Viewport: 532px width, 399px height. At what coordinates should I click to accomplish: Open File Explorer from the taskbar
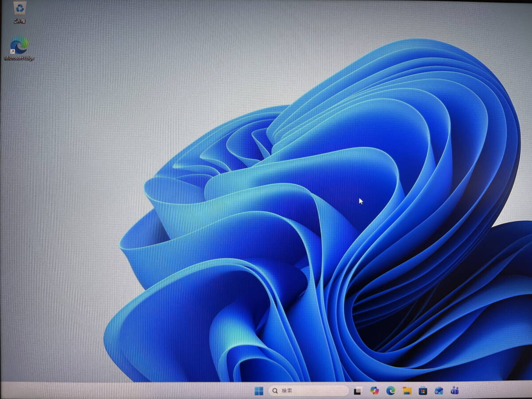coord(407,391)
